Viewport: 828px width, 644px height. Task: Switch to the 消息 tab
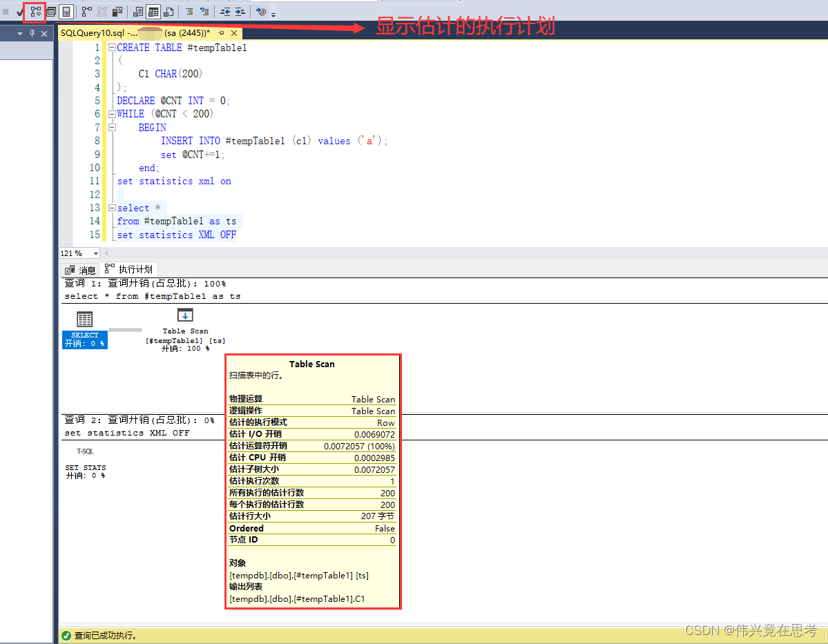tap(80, 270)
